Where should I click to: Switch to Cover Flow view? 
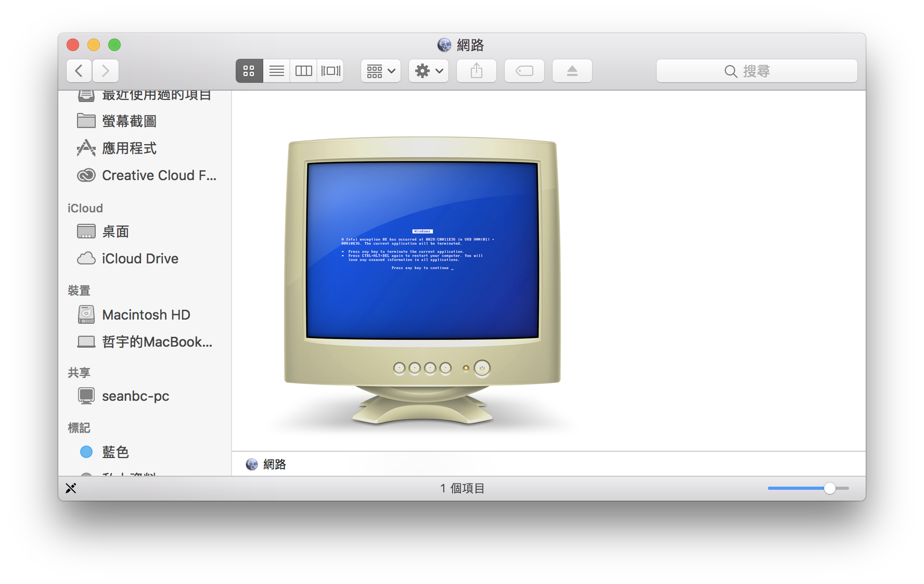330,71
